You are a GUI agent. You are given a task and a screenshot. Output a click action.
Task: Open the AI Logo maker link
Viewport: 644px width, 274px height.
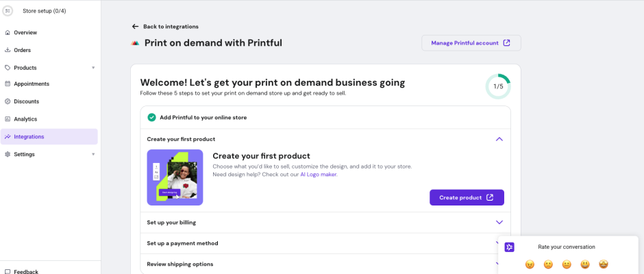319,175
